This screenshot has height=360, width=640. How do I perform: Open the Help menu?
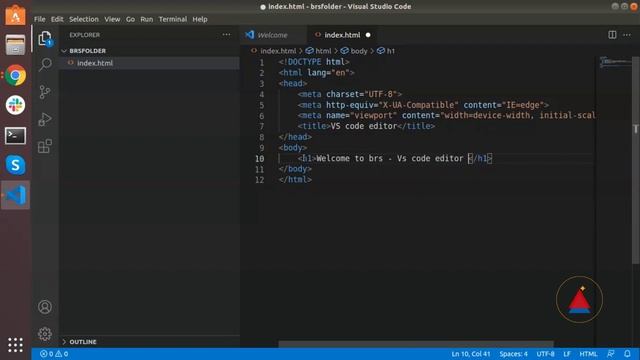pos(200,19)
